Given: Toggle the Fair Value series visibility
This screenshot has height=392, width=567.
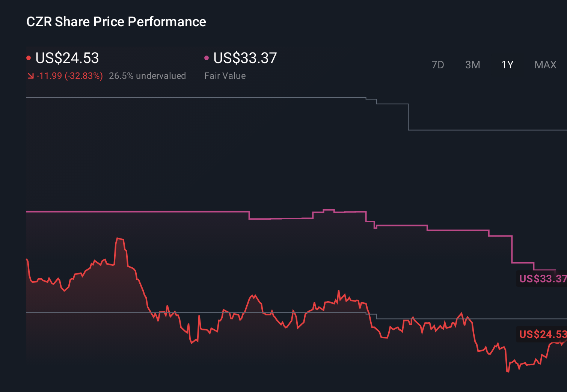Looking at the screenshot, I should 244,58.
